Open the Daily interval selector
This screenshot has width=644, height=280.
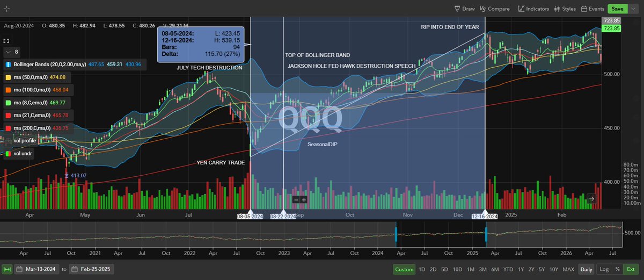[587, 269]
